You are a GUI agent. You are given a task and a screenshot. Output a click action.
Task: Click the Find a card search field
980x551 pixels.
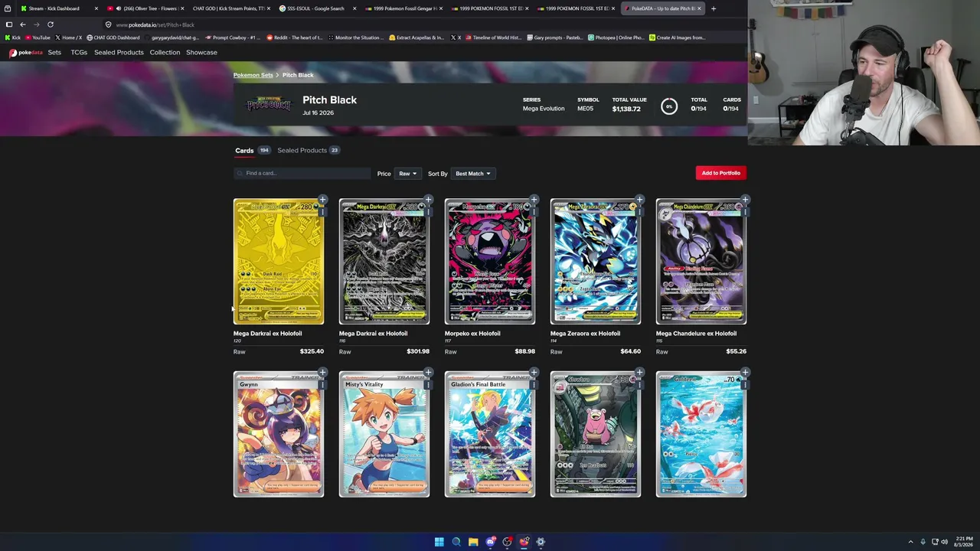[x=302, y=174]
